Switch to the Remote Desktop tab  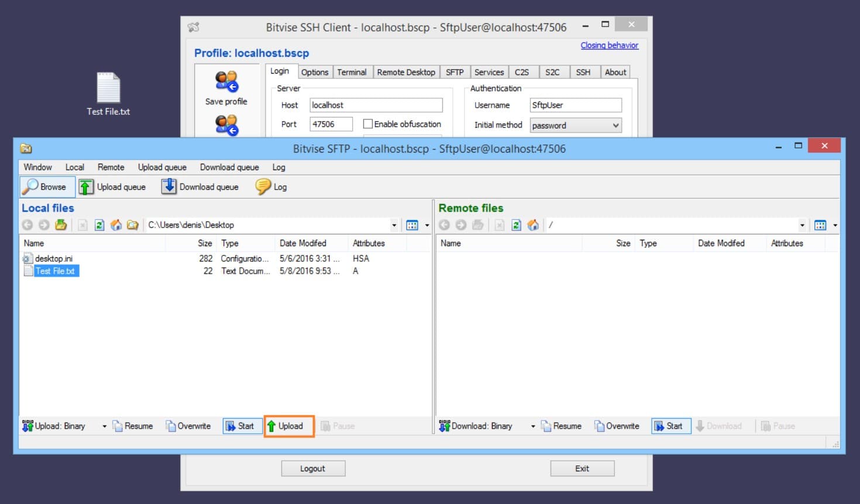(x=406, y=72)
